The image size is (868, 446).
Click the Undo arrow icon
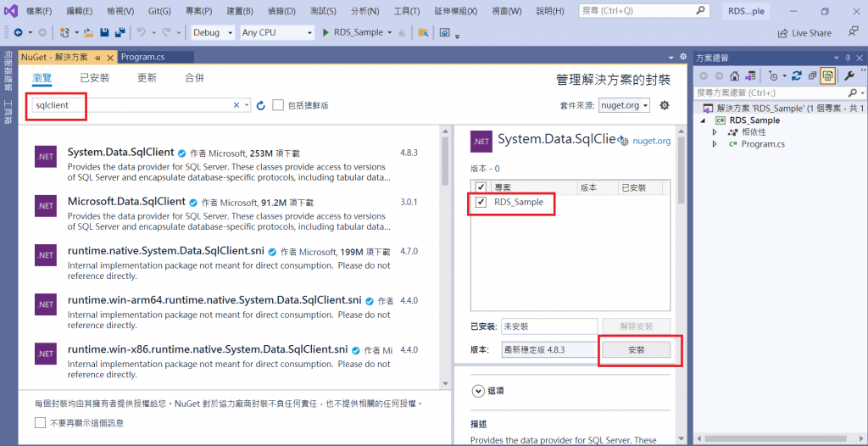click(141, 33)
